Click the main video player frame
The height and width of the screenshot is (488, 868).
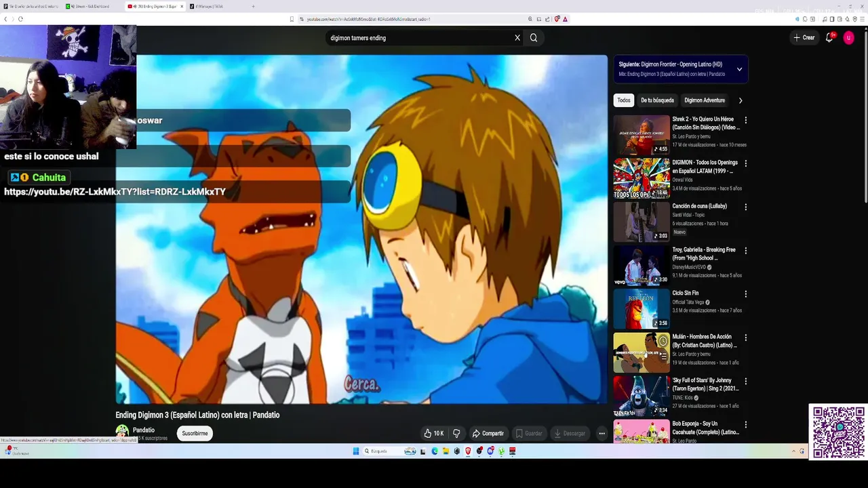[x=361, y=229]
